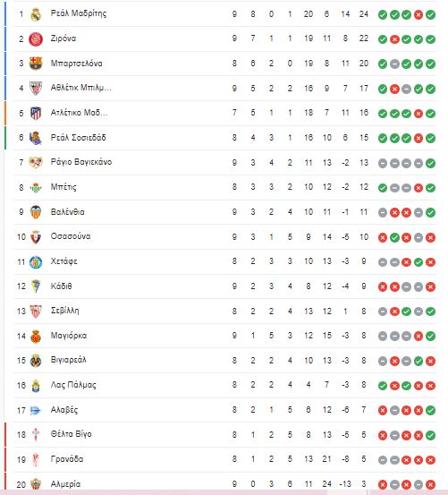Open Ράγιο Βαγιεκάνο team link

(x=81, y=162)
